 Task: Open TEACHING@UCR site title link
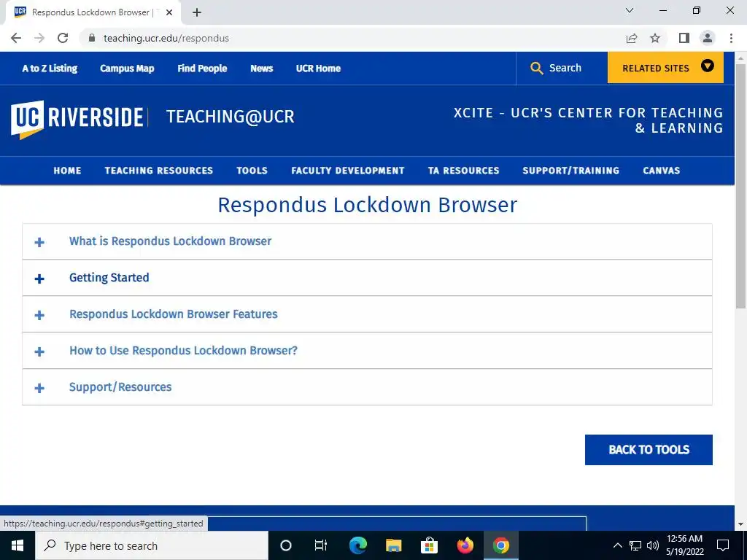click(x=230, y=117)
